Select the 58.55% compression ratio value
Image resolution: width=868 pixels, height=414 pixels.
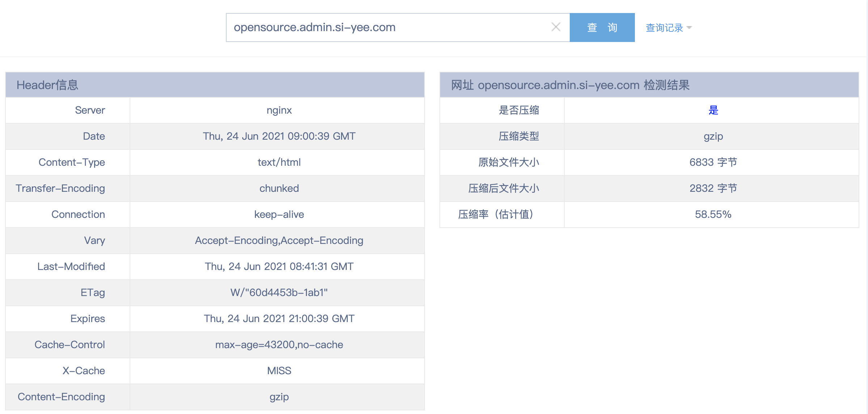click(713, 215)
